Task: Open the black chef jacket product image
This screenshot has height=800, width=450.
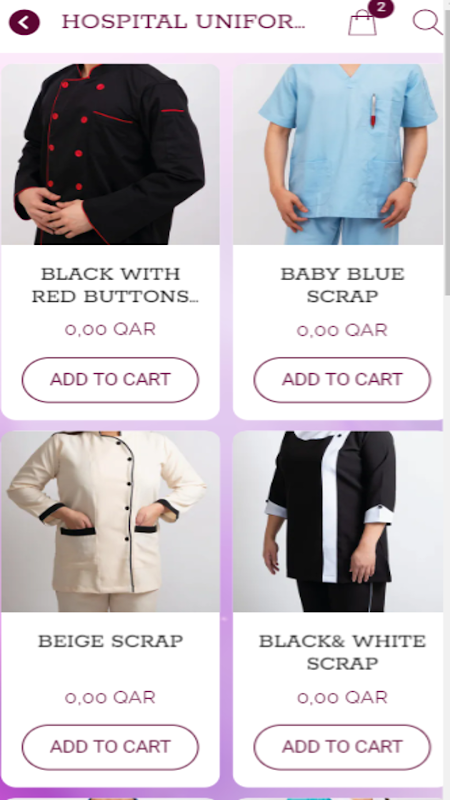Action: (x=110, y=154)
